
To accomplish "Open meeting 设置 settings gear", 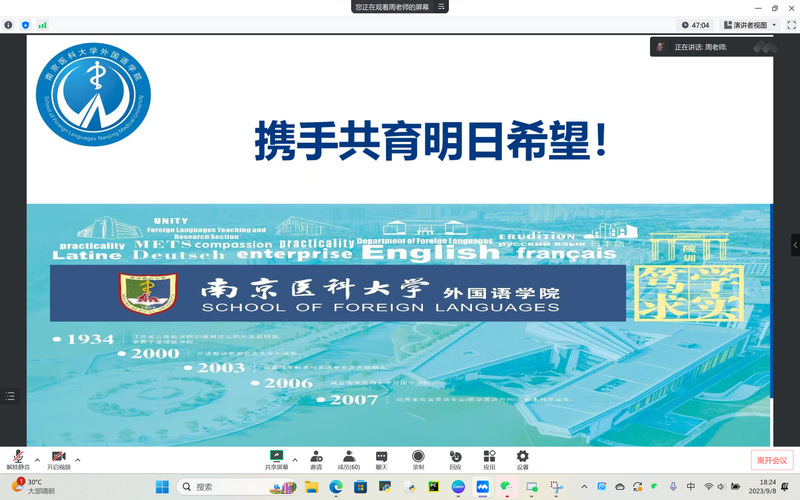I will 522,459.
